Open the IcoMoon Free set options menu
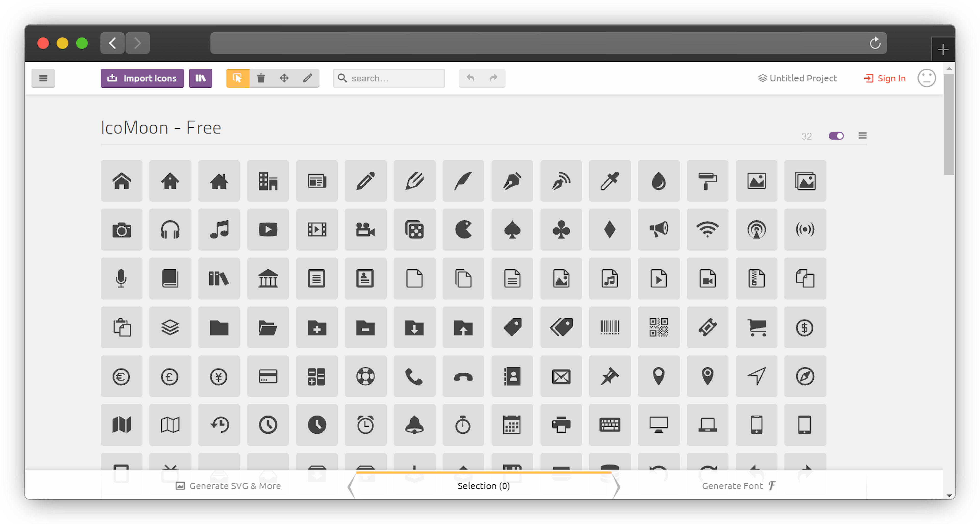 click(862, 136)
